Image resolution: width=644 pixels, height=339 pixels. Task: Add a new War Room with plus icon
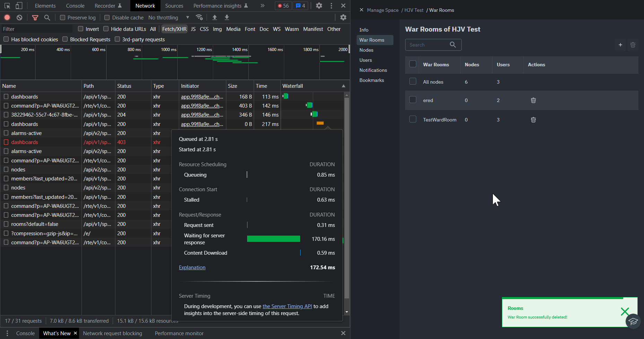click(620, 45)
